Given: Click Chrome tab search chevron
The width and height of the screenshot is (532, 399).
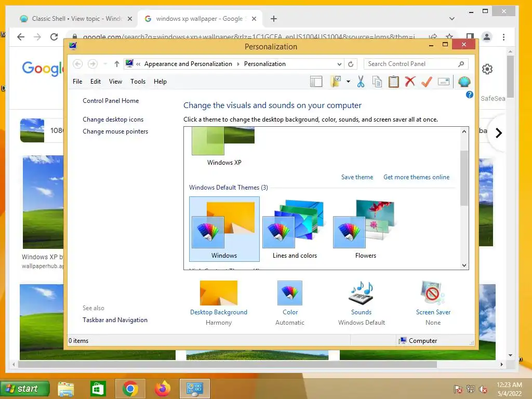Looking at the screenshot, I should click(x=451, y=19).
